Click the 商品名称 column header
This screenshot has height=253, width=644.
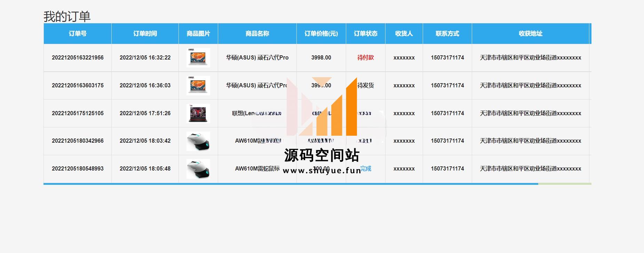[257, 34]
